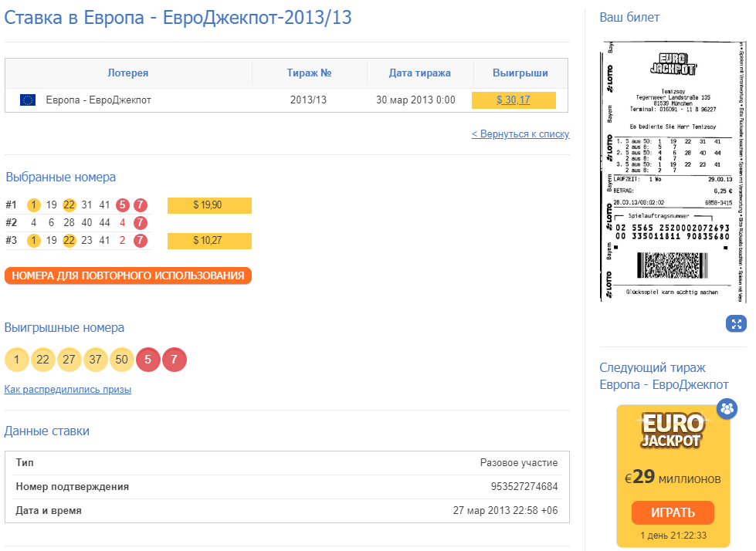Click date value '27 мар 2013 22:58 +06'
Screen dimensions: 756x551
(505, 511)
